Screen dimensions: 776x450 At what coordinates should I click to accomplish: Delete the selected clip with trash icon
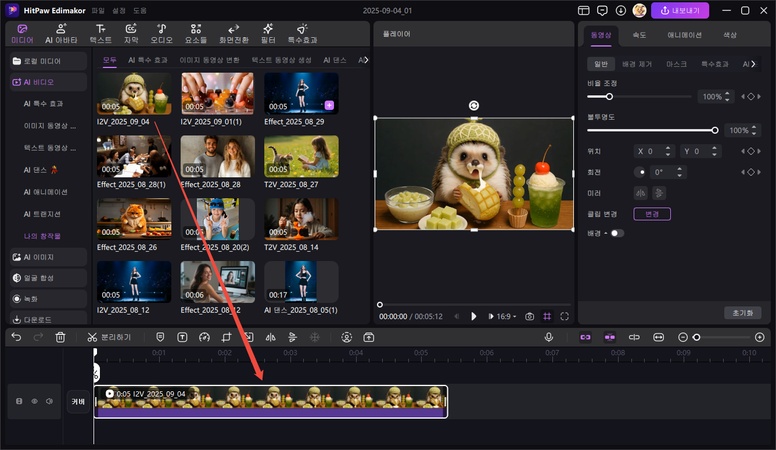click(60, 337)
